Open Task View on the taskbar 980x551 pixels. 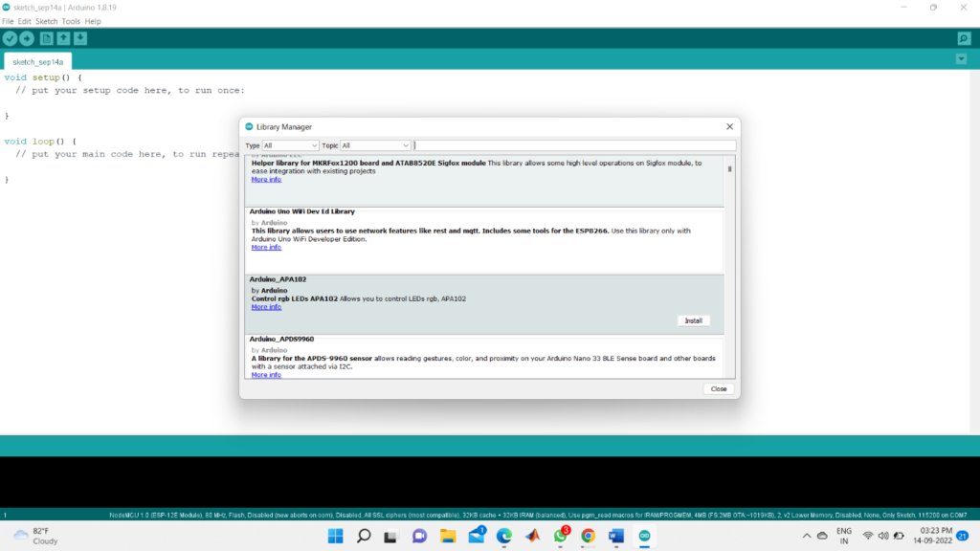coord(390,536)
